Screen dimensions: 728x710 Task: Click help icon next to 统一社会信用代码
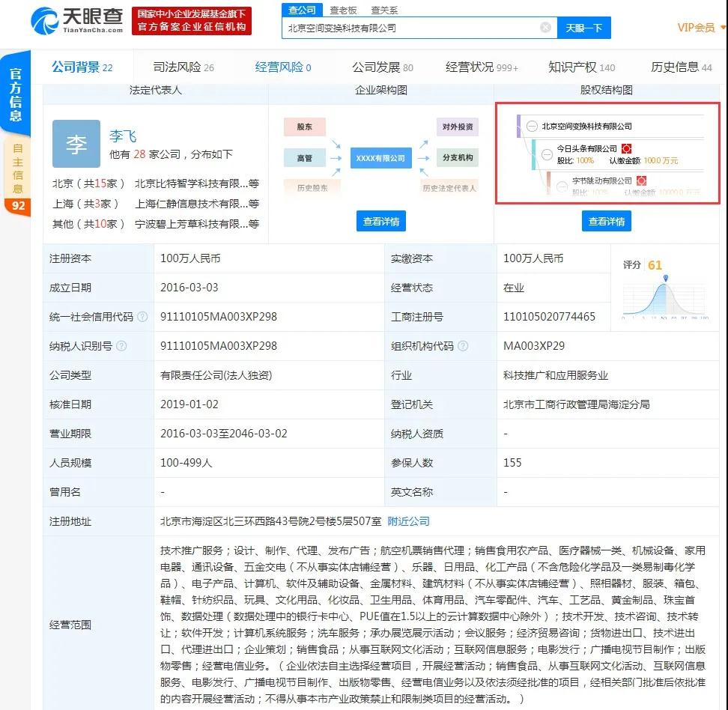(142, 317)
